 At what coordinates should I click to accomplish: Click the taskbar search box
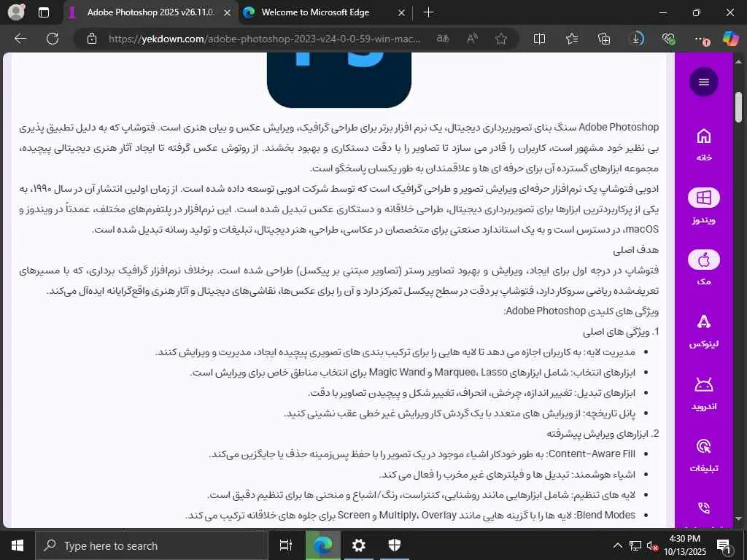coord(152,545)
